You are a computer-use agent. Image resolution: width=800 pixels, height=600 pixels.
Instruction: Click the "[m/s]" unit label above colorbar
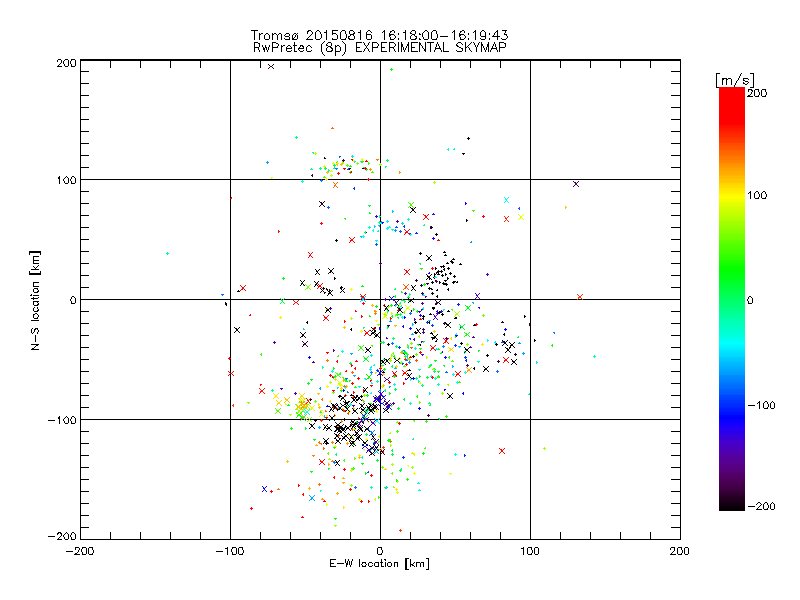pyautogui.click(x=735, y=80)
